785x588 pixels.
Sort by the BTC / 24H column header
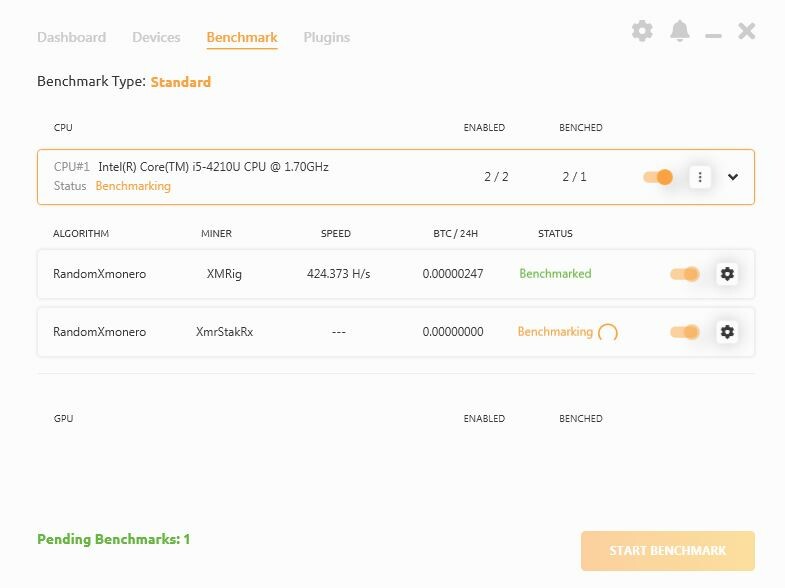(455, 233)
